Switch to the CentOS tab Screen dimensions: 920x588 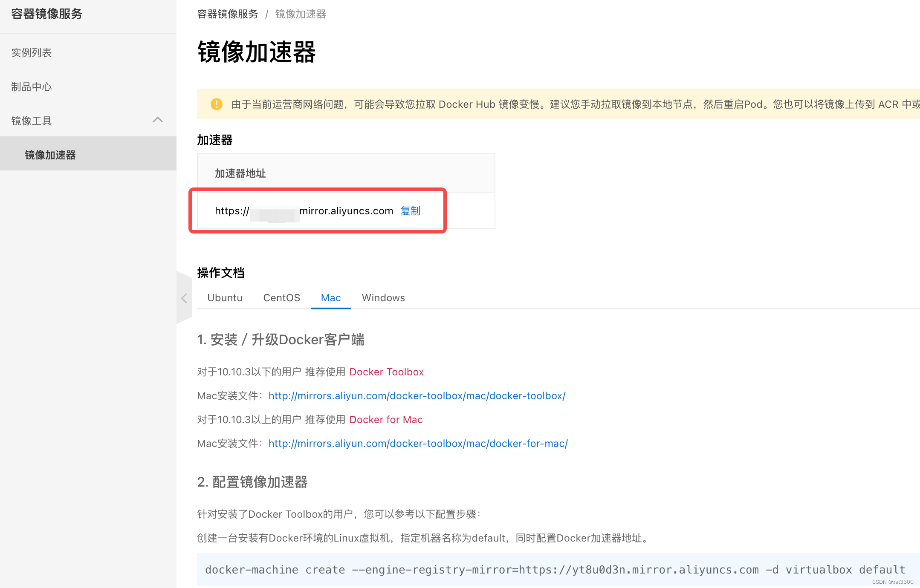coord(281,297)
